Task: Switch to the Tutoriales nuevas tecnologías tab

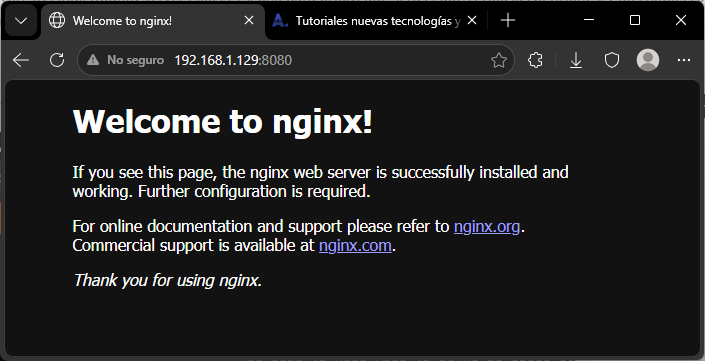Action: tap(377, 21)
